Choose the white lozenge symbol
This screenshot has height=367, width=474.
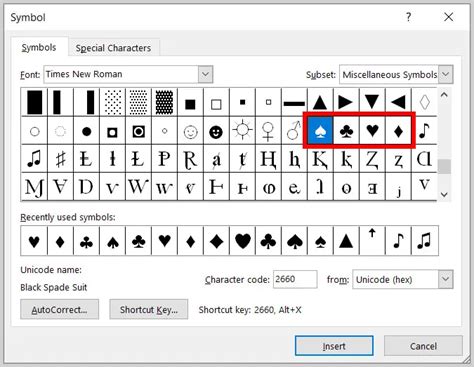pos(424,102)
